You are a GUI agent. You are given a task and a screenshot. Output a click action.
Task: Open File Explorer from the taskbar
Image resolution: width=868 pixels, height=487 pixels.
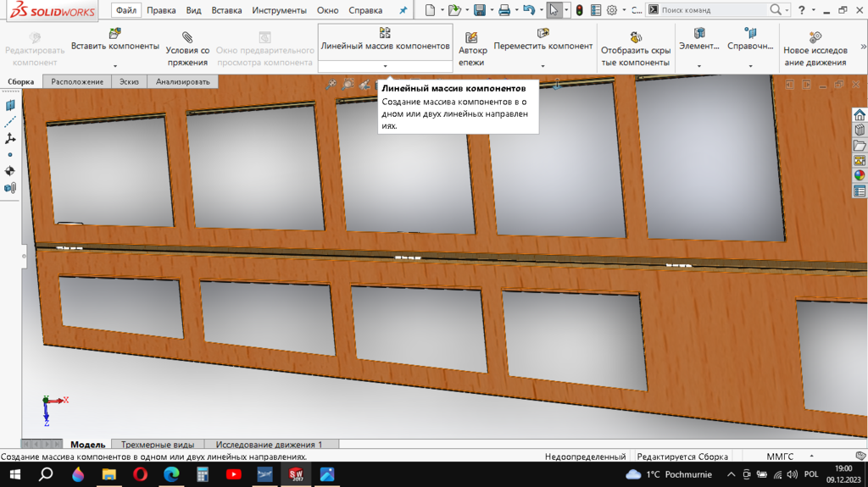coord(109,474)
